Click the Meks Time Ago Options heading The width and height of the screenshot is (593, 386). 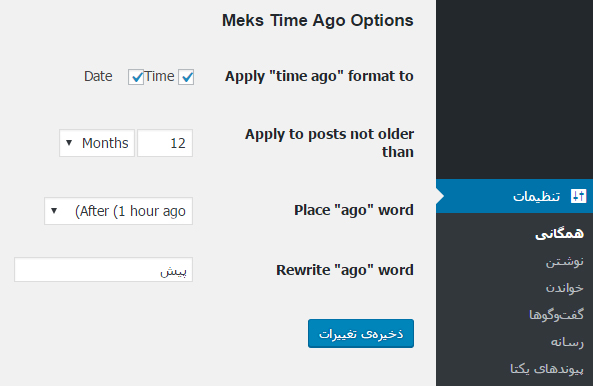318,20
